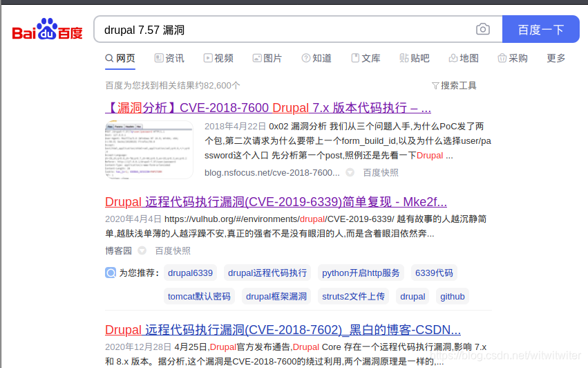The width and height of the screenshot is (588, 368).
Task: Expand dropdown arrow beside 博客园
Action: coord(142,250)
